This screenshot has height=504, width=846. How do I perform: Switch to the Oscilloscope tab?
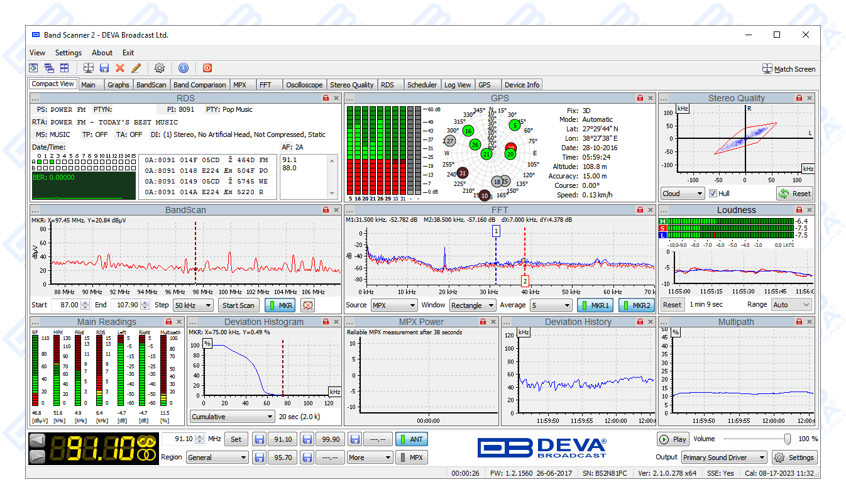(x=304, y=85)
